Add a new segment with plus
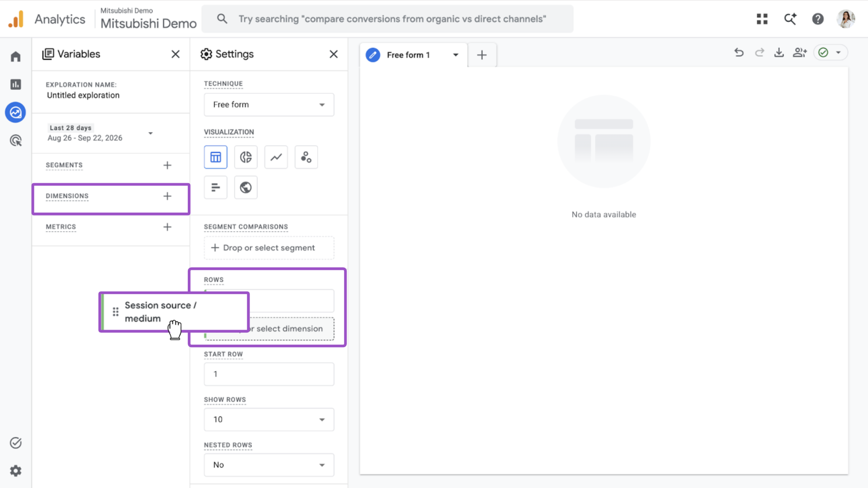The image size is (868, 488). pos(167,165)
